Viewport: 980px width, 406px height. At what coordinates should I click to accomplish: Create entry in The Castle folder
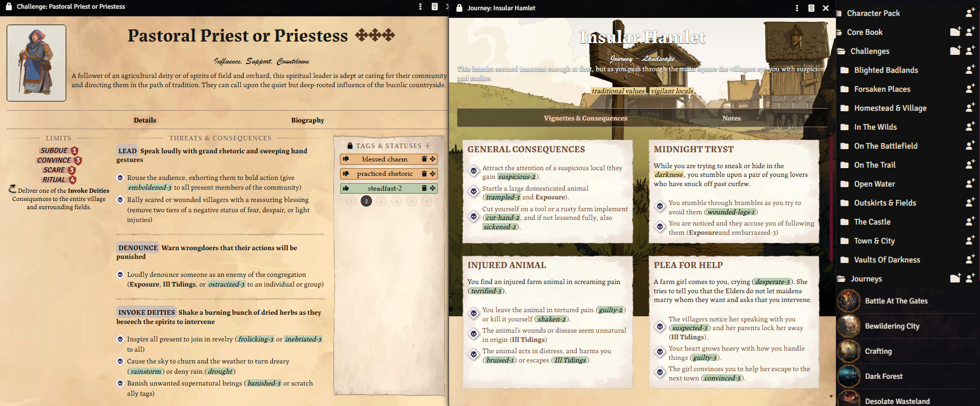[970, 221]
